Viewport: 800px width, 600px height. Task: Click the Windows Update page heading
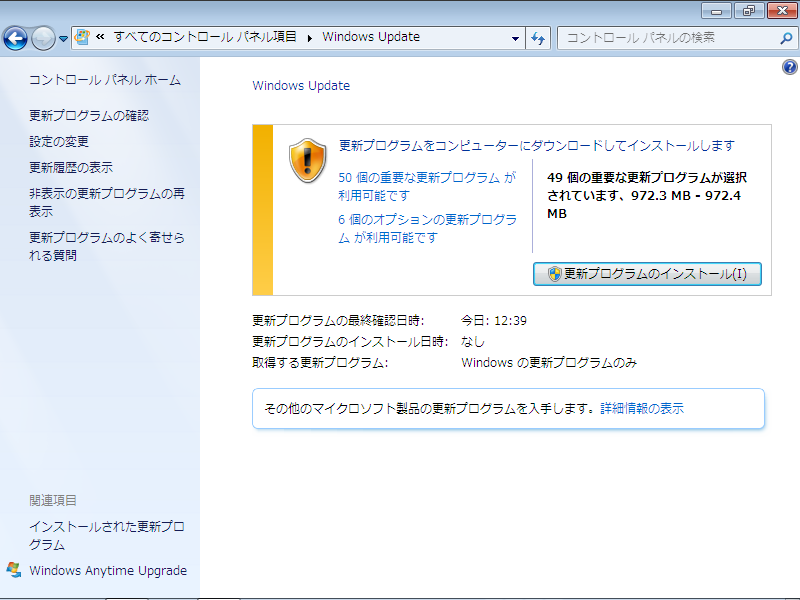point(301,86)
